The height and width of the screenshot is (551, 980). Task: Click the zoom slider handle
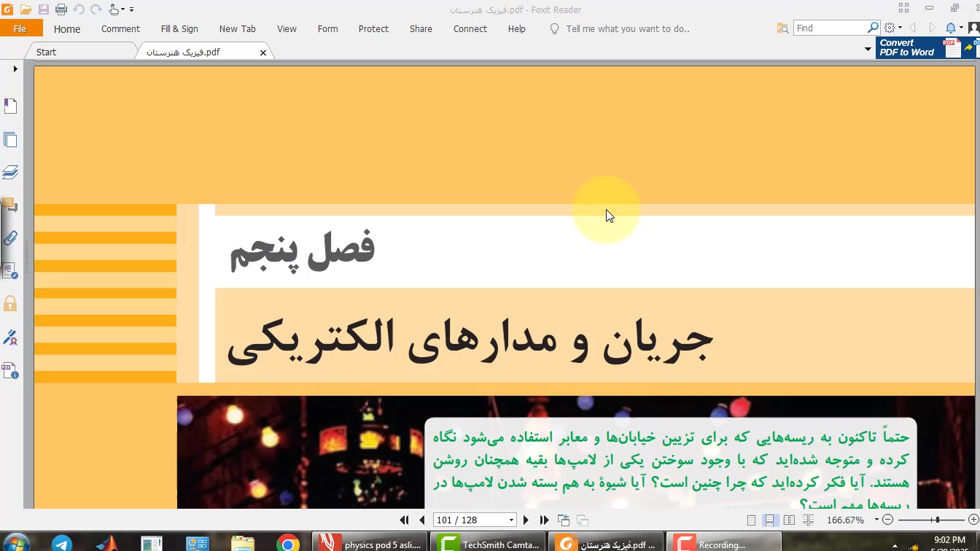click(x=937, y=520)
